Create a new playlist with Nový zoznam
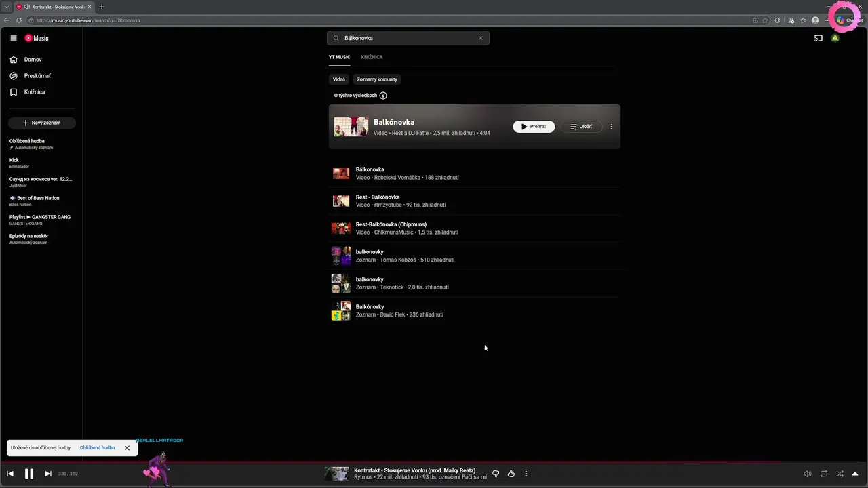Image resolution: width=868 pixels, height=488 pixels. point(41,123)
